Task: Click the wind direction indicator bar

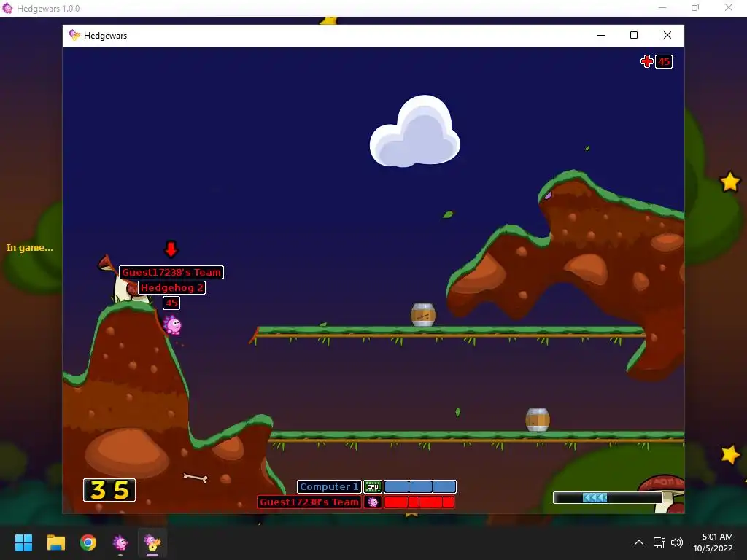Action: (x=608, y=497)
